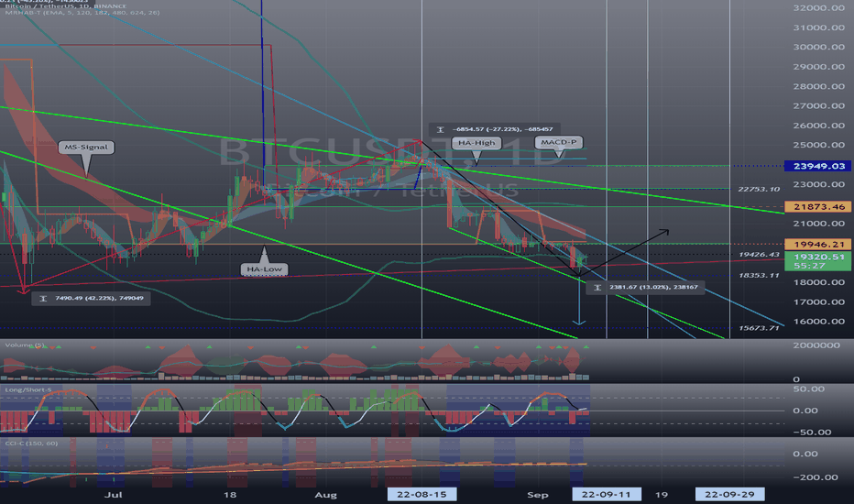Click the 25000.00 price axis label
Viewport: 854px width, 504px height.
point(818,145)
